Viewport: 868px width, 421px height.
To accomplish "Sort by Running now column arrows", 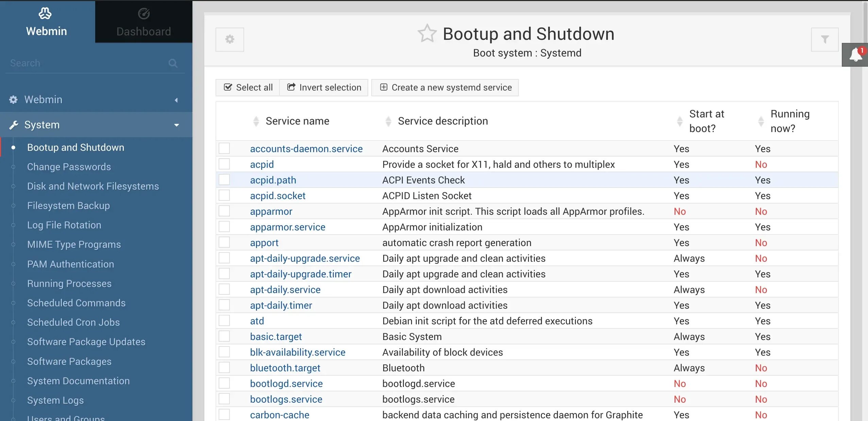I will pos(761,121).
